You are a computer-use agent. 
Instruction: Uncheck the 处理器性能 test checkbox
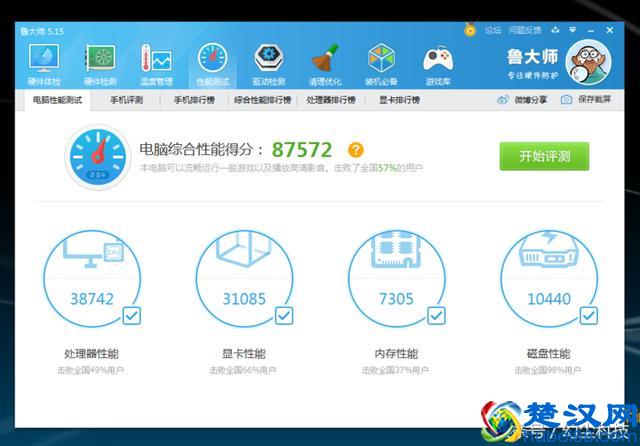[132, 315]
